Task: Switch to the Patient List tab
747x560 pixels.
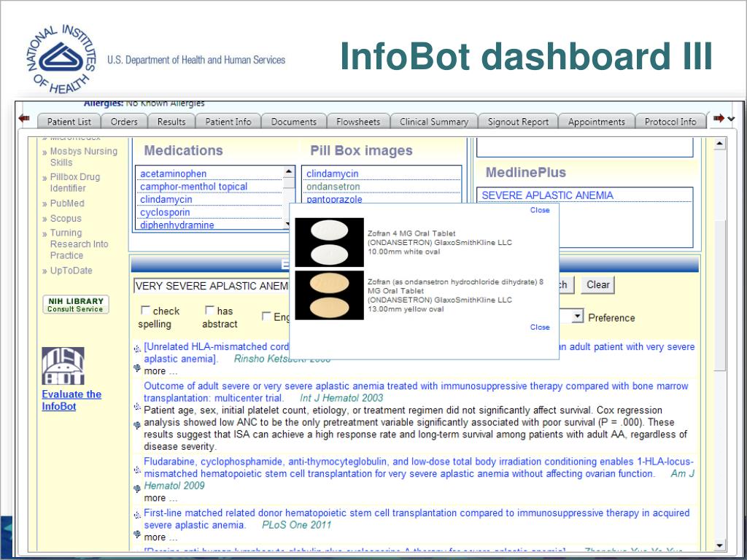Action: [x=69, y=122]
